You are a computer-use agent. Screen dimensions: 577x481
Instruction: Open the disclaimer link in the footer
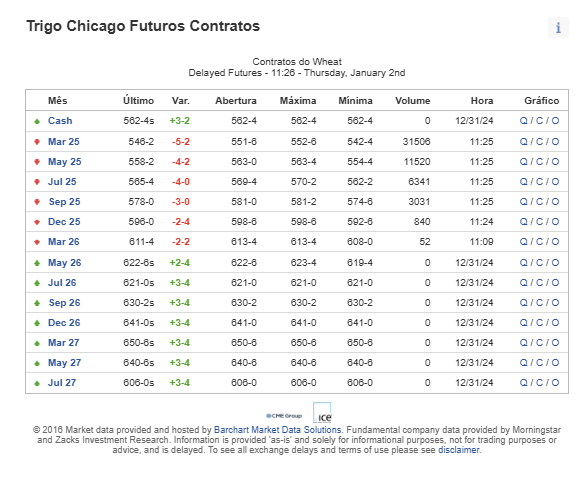point(459,450)
